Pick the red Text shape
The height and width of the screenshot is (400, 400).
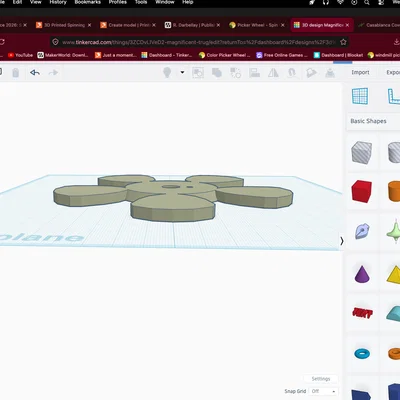click(x=362, y=313)
